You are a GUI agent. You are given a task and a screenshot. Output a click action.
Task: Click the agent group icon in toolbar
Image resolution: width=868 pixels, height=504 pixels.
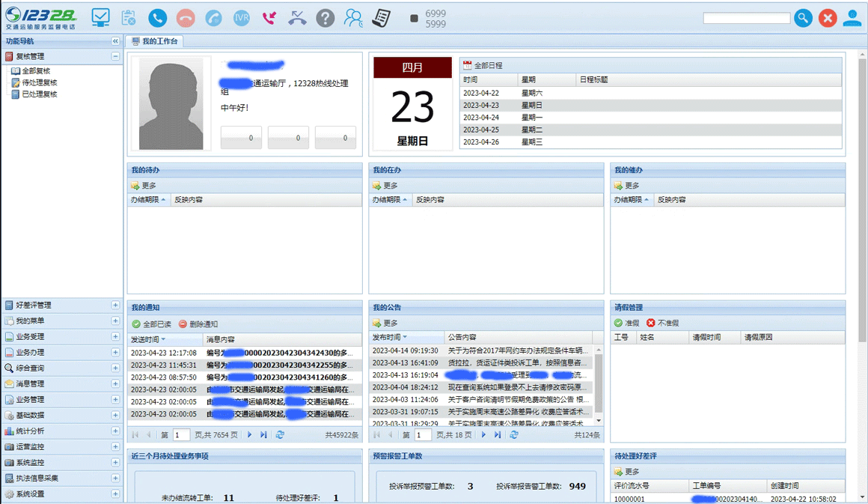[352, 17]
